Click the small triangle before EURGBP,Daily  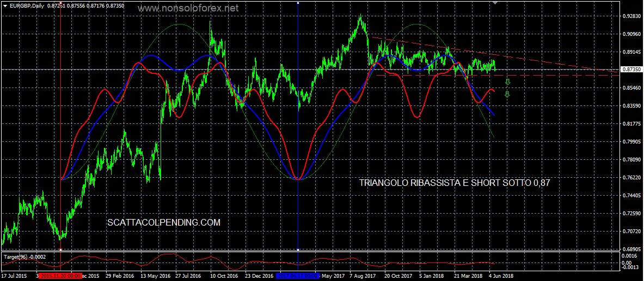[x=5, y=6]
